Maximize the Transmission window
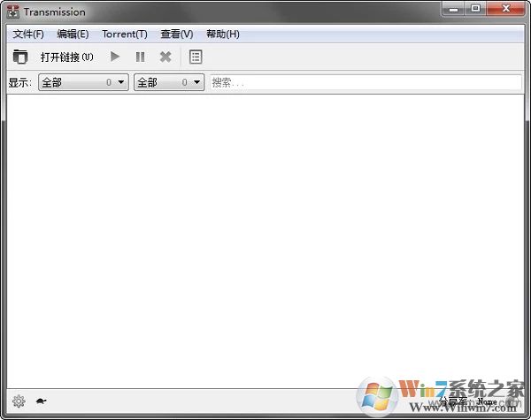This screenshot has width=531, height=420. (x=475, y=9)
